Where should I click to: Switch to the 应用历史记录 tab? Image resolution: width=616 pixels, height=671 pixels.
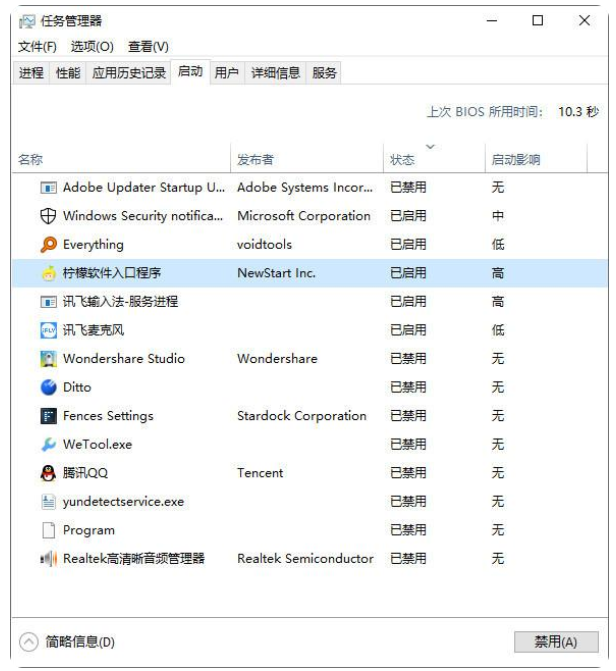129,73
